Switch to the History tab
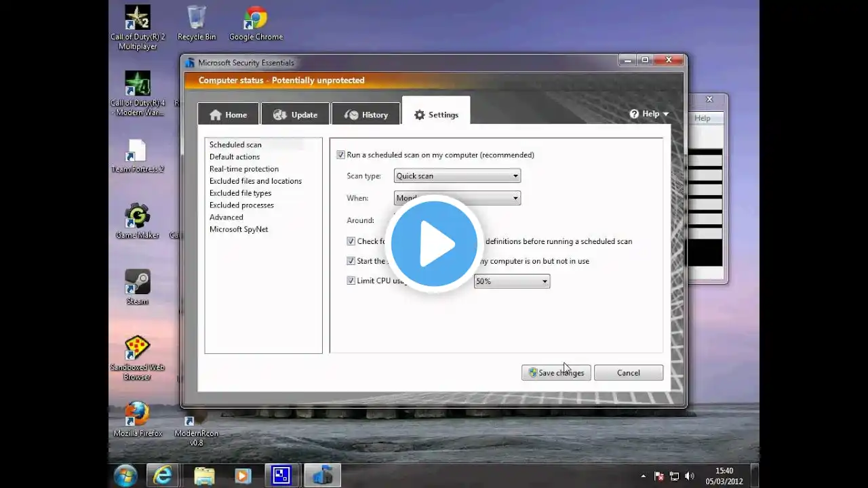Screen dimensions: 868x488 [x=366, y=115]
